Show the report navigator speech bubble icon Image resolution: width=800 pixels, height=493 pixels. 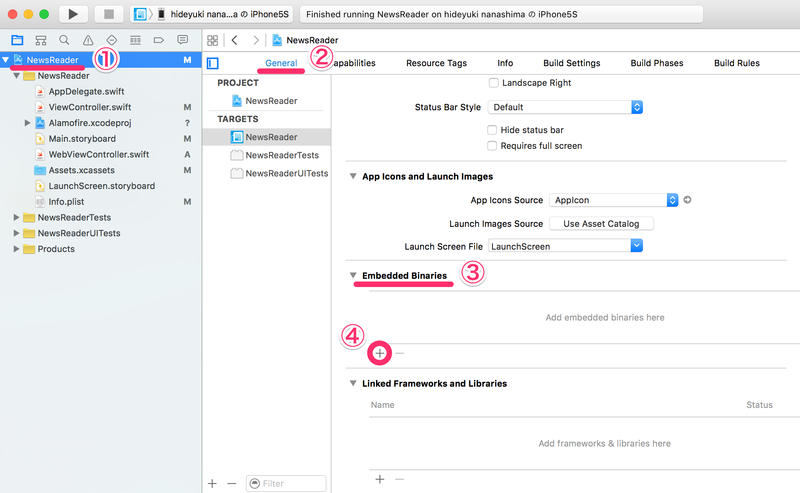182,40
